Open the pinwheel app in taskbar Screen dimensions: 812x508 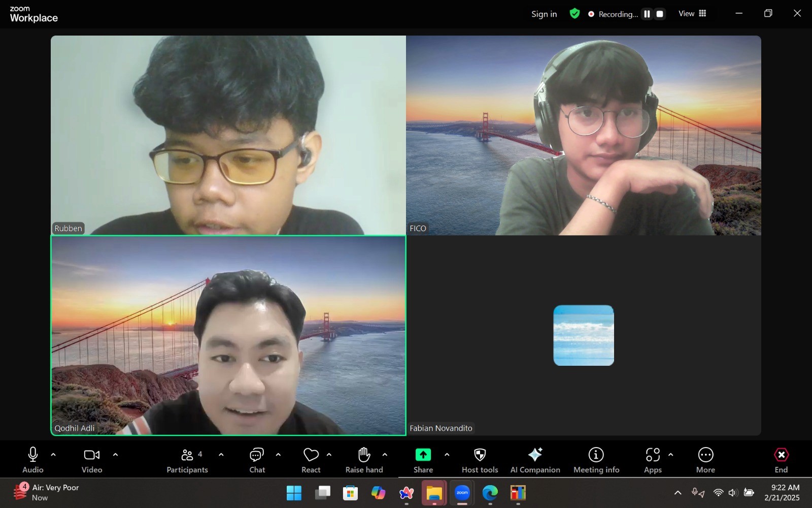click(406, 493)
